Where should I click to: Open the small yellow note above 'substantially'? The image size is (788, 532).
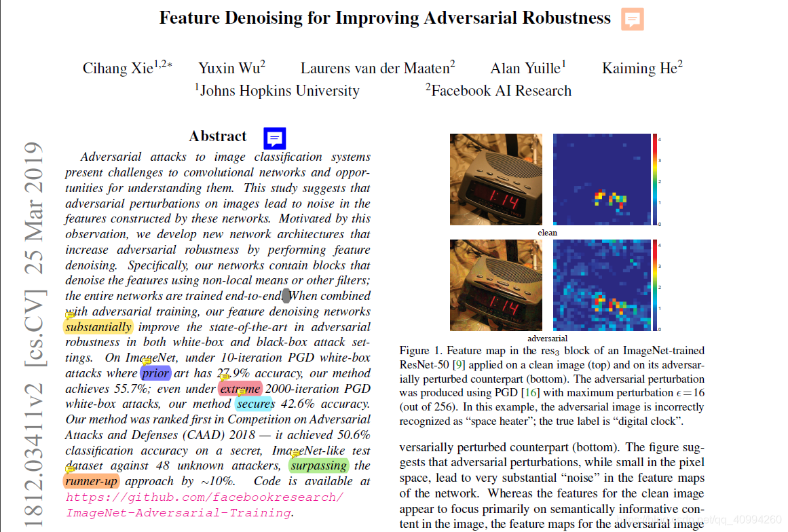pyautogui.click(x=70, y=316)
